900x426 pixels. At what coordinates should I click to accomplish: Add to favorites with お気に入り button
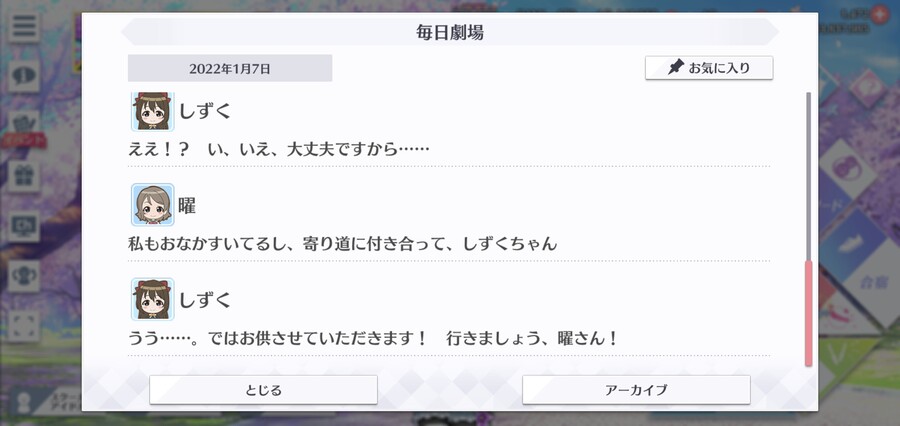[x=709, y=68]
